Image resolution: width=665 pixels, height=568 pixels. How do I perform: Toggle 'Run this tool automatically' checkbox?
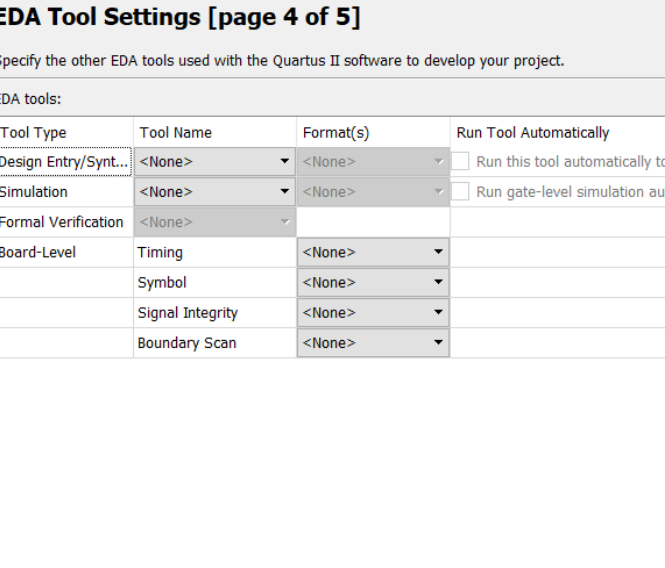pos(460,161)
